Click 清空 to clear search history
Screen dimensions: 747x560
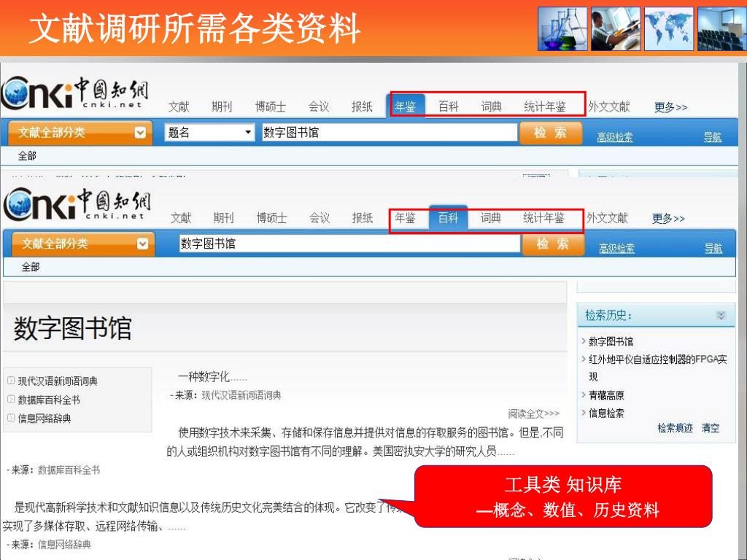pos(711,427)
